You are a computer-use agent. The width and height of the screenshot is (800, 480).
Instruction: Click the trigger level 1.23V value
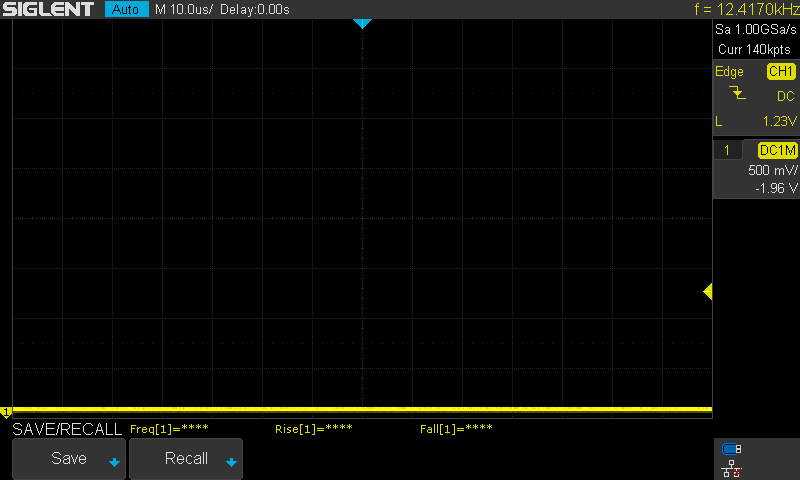coord(780,121)
